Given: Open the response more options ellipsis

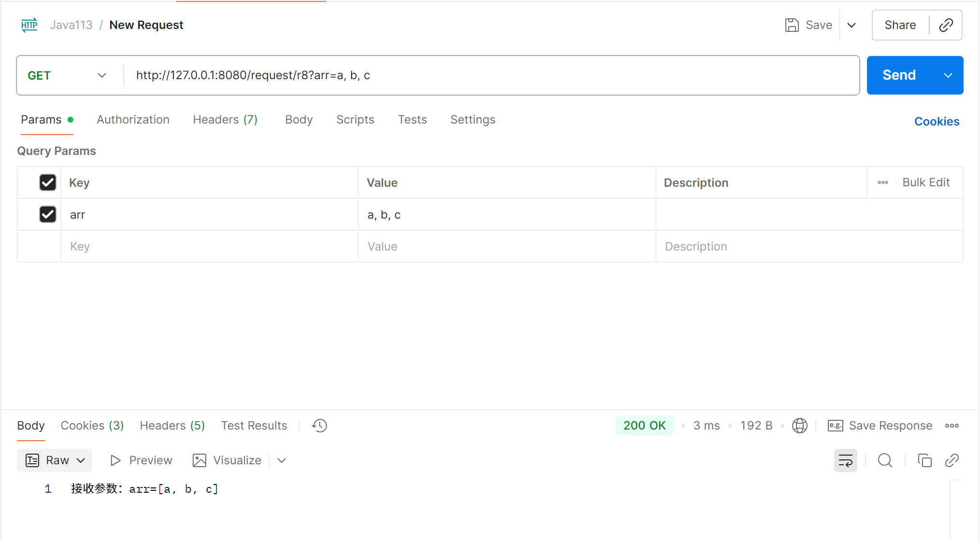Looking at the screenshot, I should tap(952, 426).
